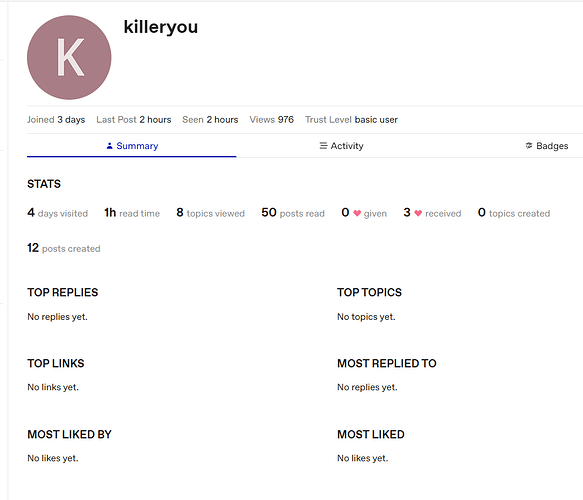Click the Activity tab list icon
The width and height of the screenshot is (583, 500).
(x=323, y=146)
